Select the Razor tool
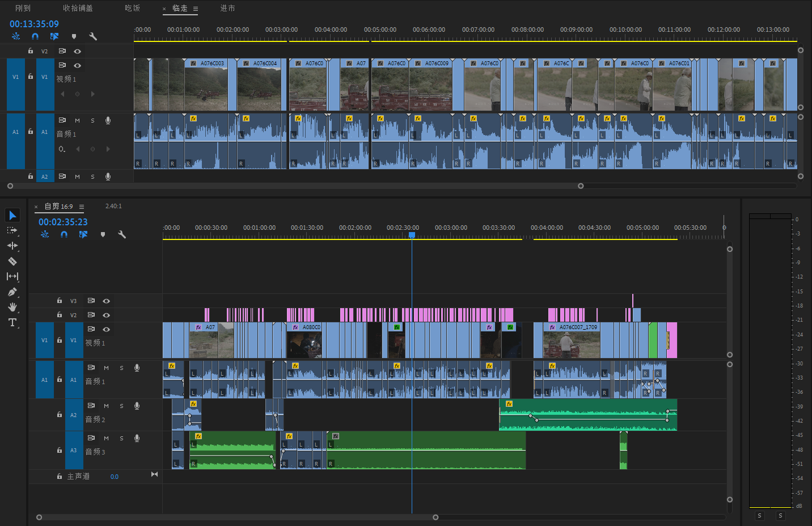 pos(12,262)
